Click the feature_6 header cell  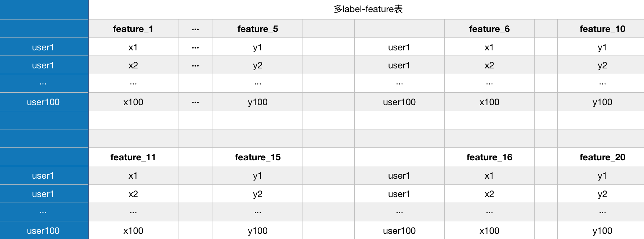tap(489, 29)
